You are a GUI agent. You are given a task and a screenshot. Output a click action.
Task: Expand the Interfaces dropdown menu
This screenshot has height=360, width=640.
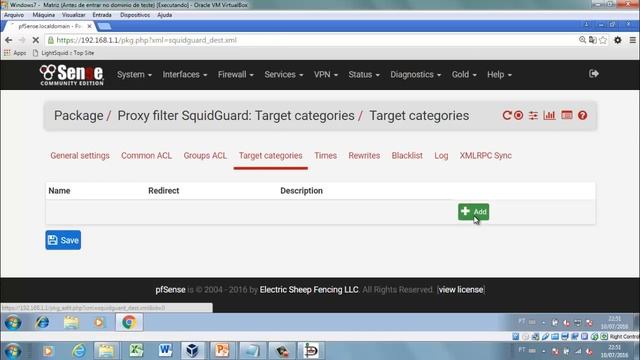point(184,75)
